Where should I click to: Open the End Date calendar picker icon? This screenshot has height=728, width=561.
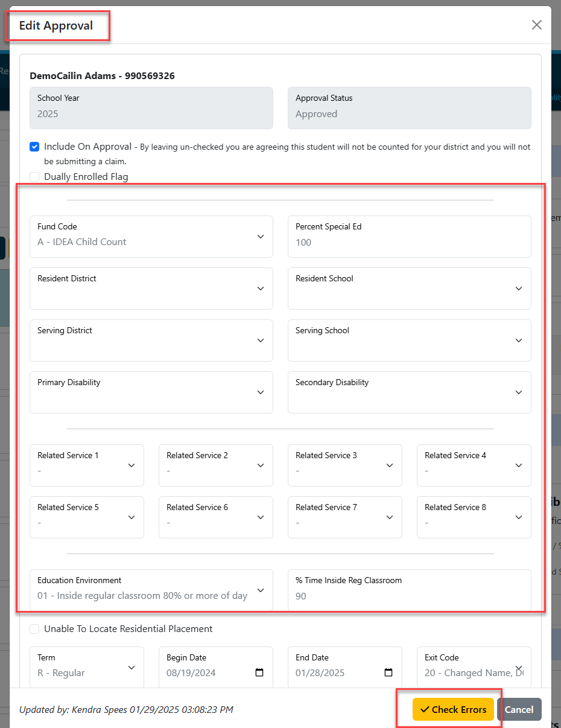point(388,672)
